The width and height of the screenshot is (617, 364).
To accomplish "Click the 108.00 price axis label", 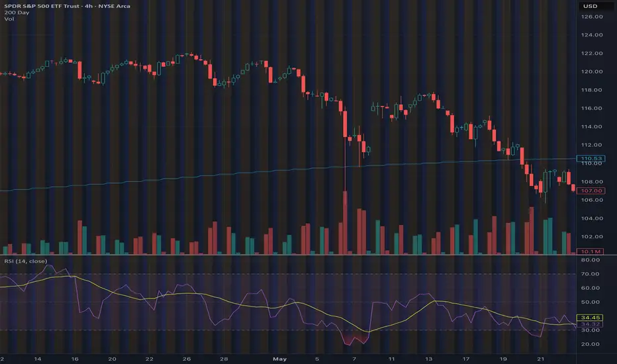I will click(x=592, y=182).
